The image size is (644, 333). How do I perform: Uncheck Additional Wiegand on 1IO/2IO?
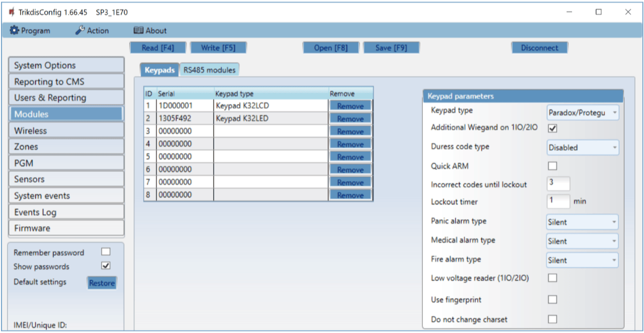(x=552, y=128)
